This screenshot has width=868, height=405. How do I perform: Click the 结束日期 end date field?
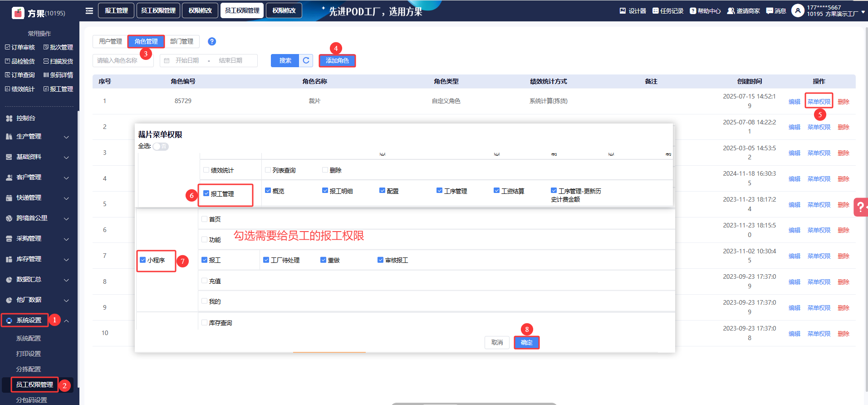click(230, 60)
